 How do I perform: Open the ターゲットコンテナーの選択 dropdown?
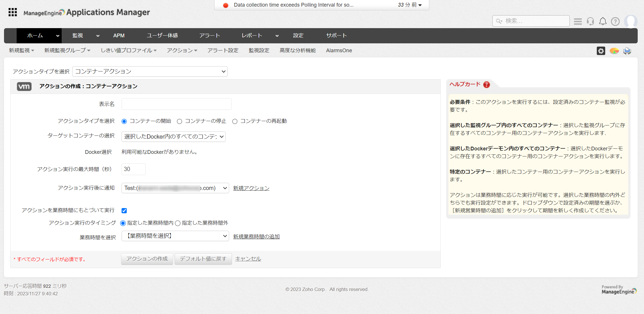[173, 137]
